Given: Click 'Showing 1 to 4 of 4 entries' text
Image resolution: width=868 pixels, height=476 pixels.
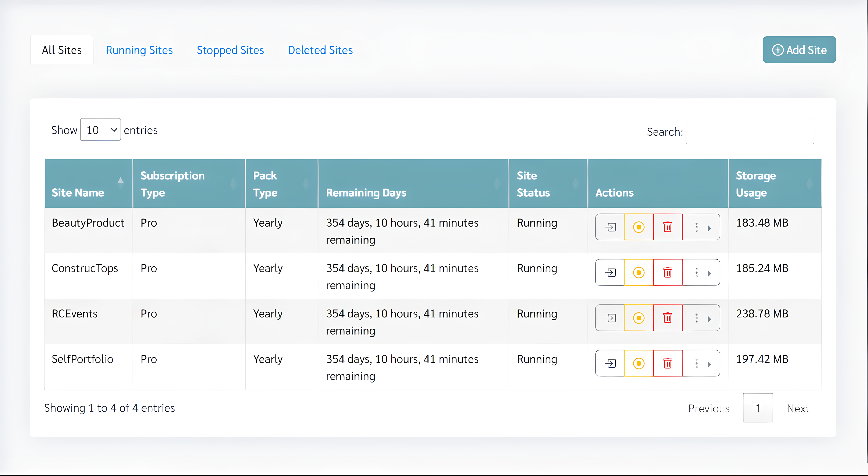Looking at the screenshot, I should point(110,408).
